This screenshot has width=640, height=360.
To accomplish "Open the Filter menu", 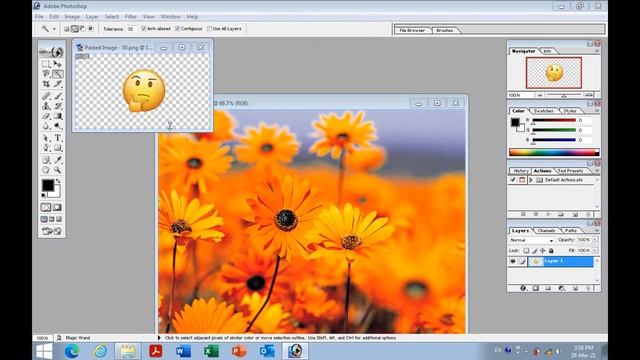I will pos(131,17).
